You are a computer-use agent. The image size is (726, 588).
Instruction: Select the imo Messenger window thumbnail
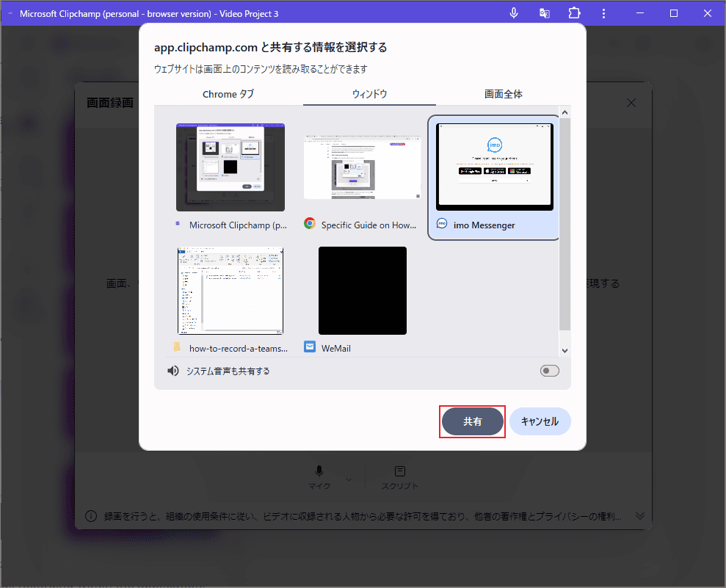pyautogui.click(x=495, y=167)
